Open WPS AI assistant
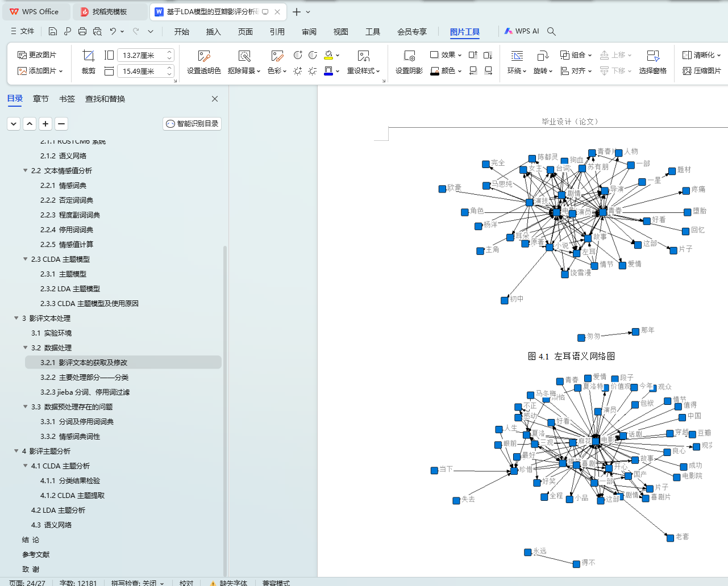This screenshot has width=728, height=586. pyautogui.click(x=522, y=31)
